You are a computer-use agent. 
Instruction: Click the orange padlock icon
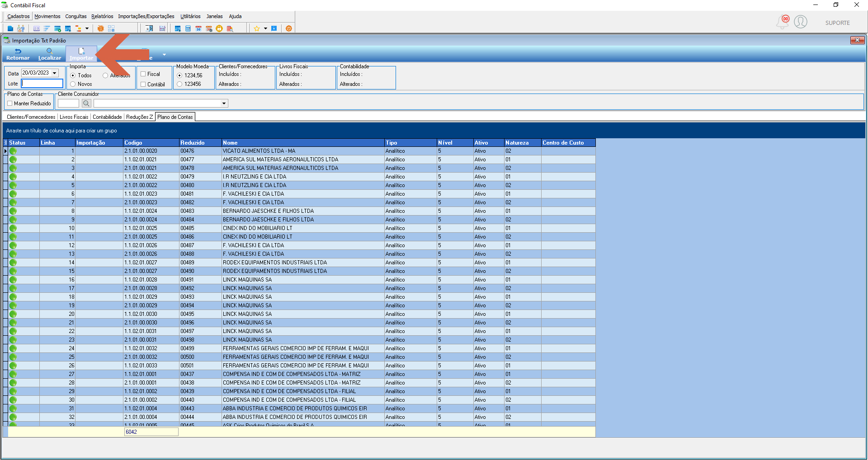[219, 28]
